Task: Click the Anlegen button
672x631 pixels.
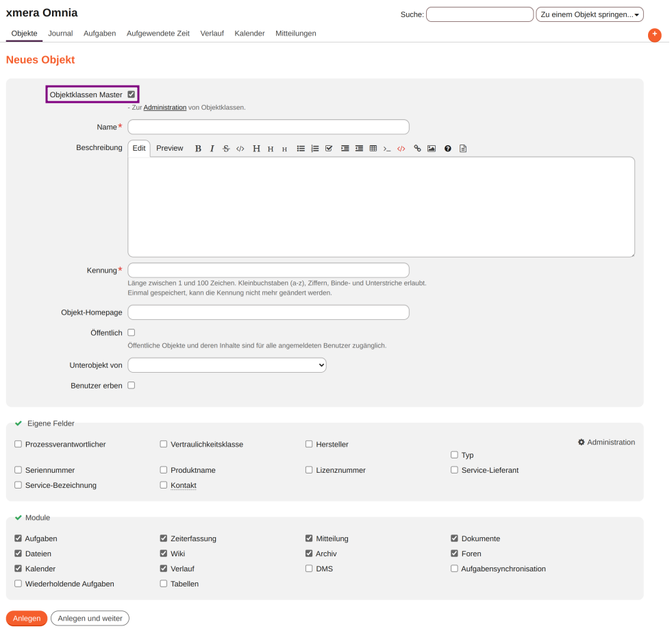Action: (27, 618)
